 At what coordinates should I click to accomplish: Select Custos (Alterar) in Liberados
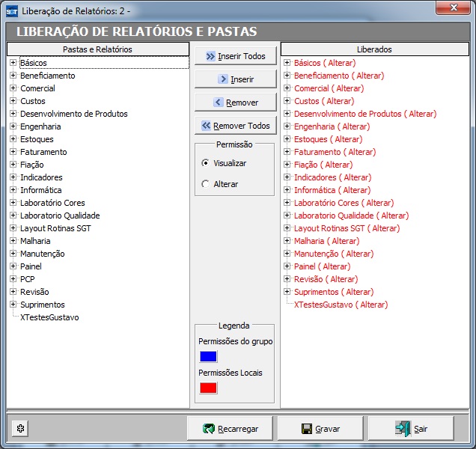click(324, 101)
